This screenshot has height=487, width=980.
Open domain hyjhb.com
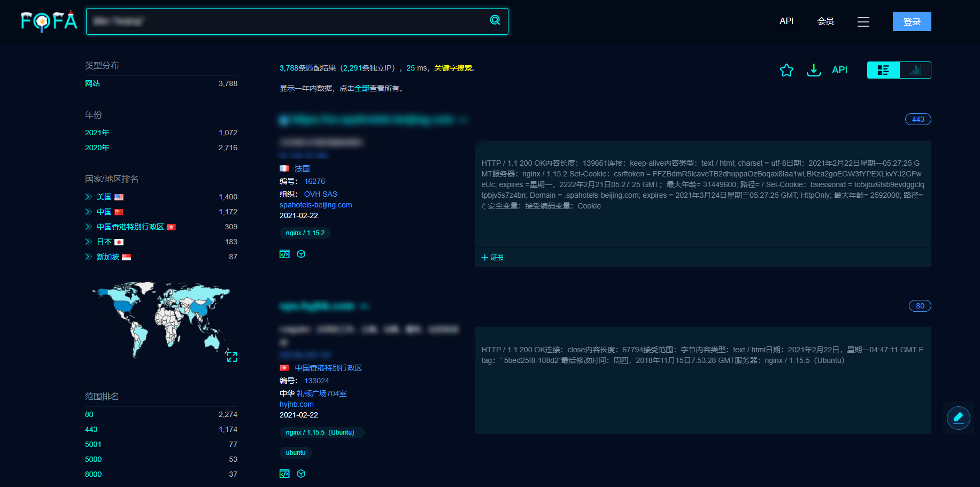point(297,404)
